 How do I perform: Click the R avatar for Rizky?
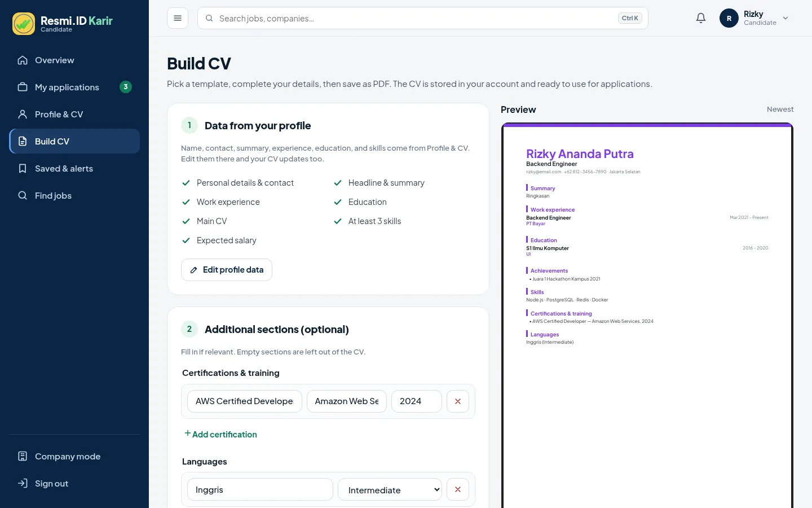(729, 18)
